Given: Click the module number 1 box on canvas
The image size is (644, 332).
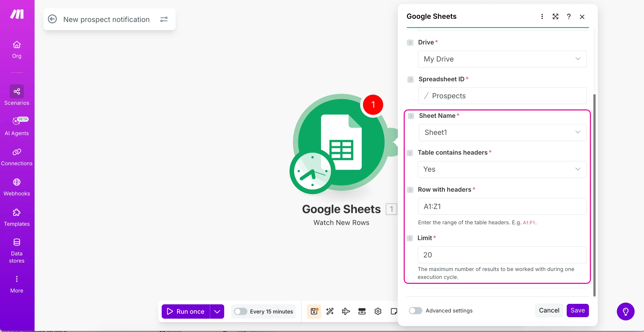Looking at the screenshot, I should (x=391, y=209).
